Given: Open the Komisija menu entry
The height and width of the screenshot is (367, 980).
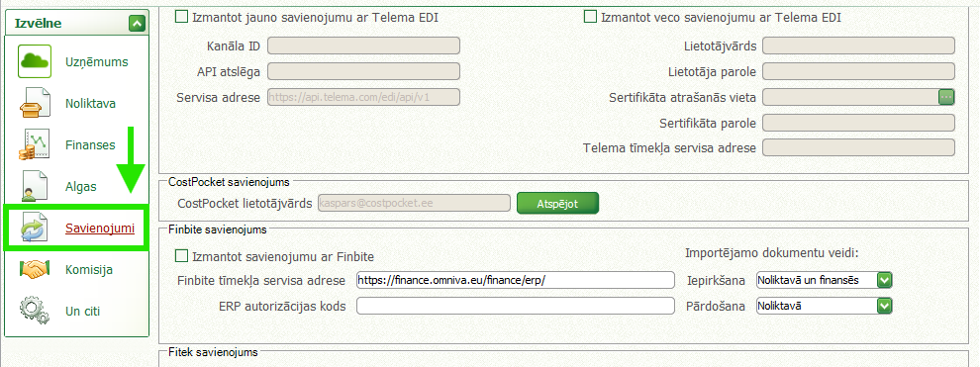Looking at the screenshot, I should pyautogui.click(x=89, y=270).
